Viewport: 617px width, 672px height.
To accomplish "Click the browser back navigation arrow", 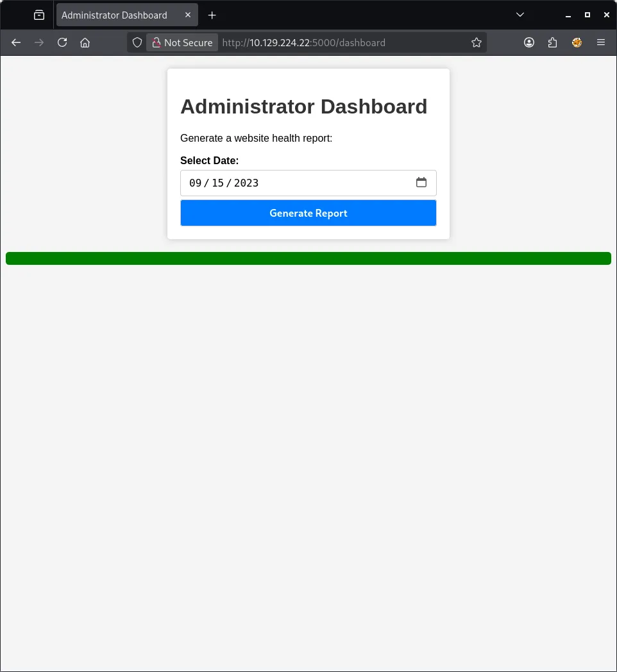I will coord(15,42).
